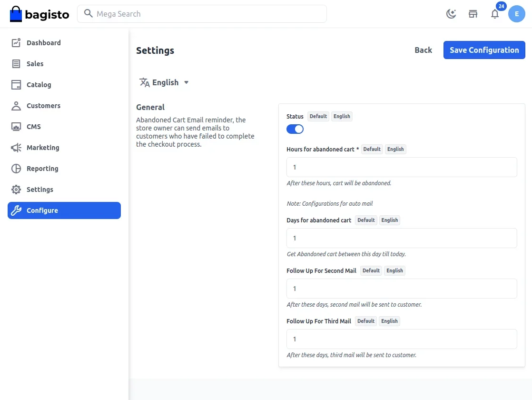Click the Default badge beside Status
The width and height of the screenshot is (532, 400).
tap(318, 117)
